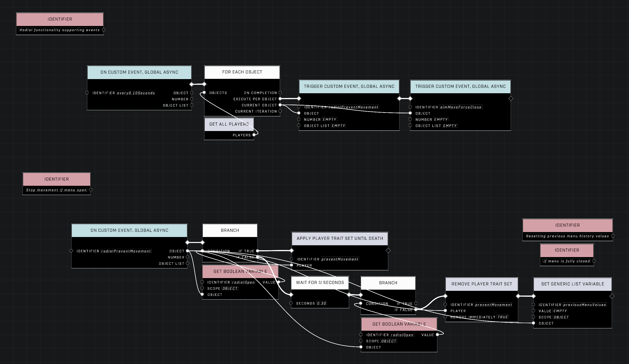Viewport: 629px width, 364px height.
Task: Click the If True pin on the second Branch
Action: point(416,304)
